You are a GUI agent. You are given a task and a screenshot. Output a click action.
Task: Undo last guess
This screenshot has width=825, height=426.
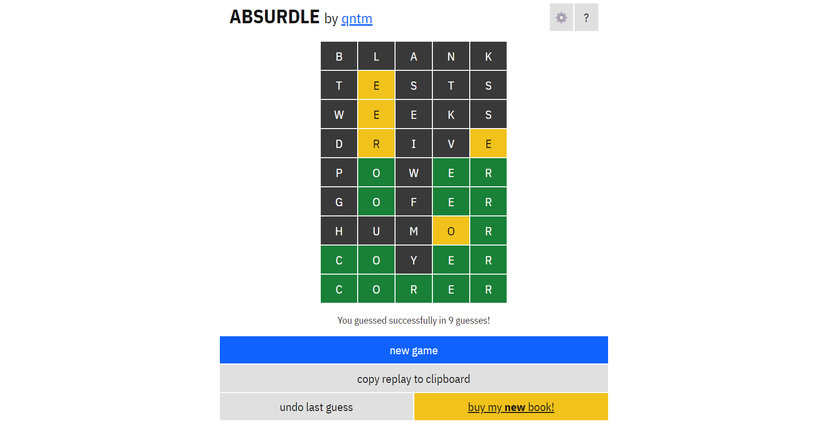(x=316, y=407)
